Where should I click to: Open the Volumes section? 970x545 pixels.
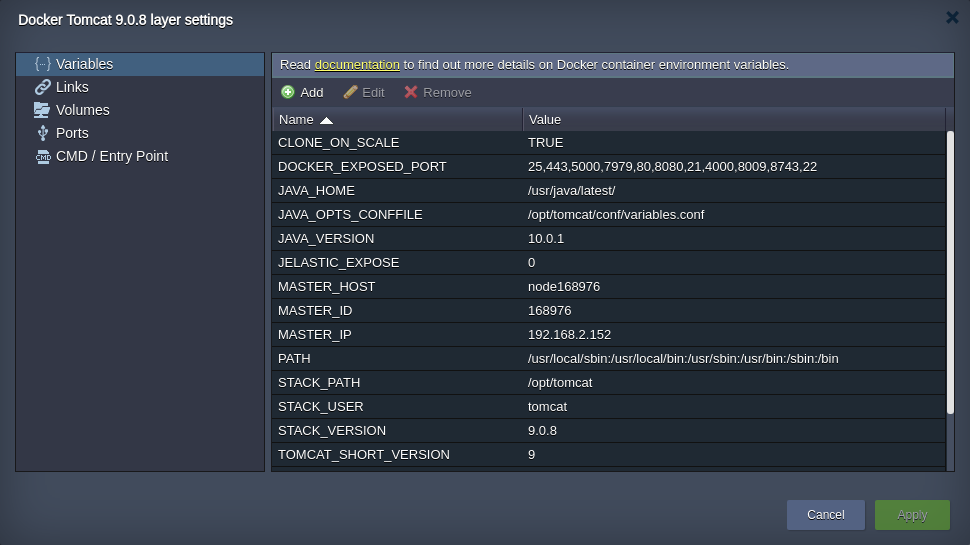point(140,110)
